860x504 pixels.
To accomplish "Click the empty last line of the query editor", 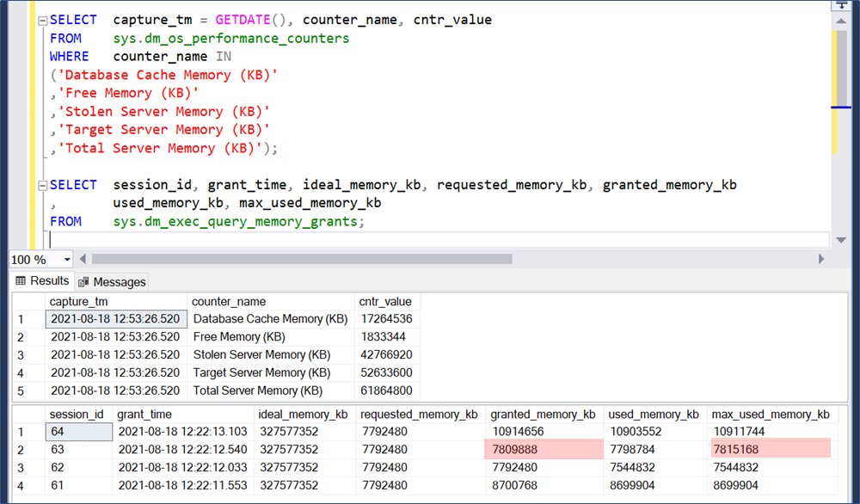I will 439,240.
